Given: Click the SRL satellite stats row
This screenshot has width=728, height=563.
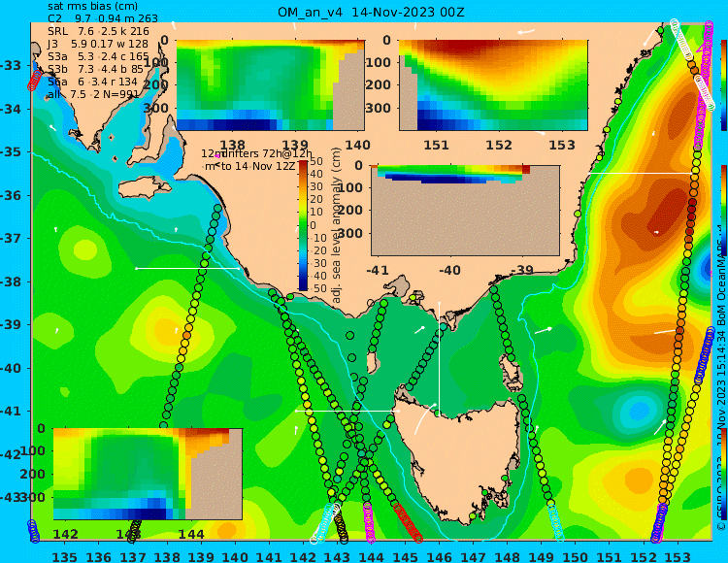Looking at the screenshot, I should click(x=98, y=31).
